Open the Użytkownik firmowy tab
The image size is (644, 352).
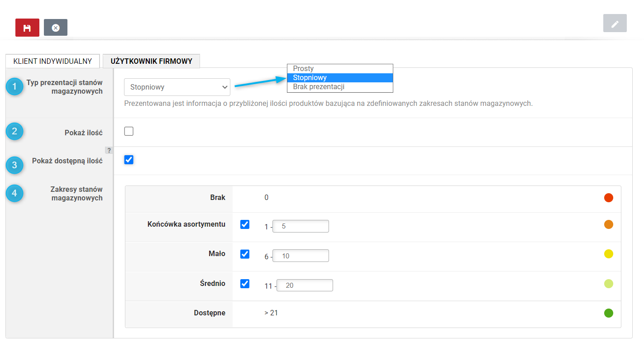pyautogui.click(x=152, y=61)
